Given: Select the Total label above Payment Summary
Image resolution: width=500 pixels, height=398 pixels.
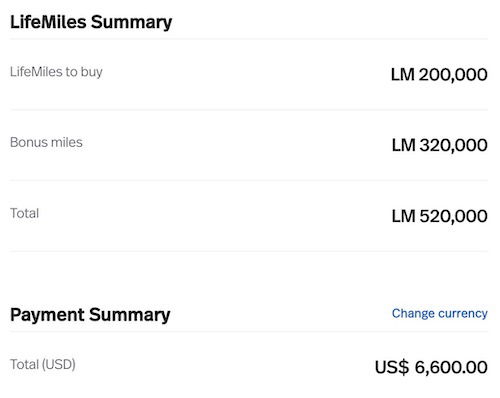Looking at the screenshot, I should tap(24, 213).
